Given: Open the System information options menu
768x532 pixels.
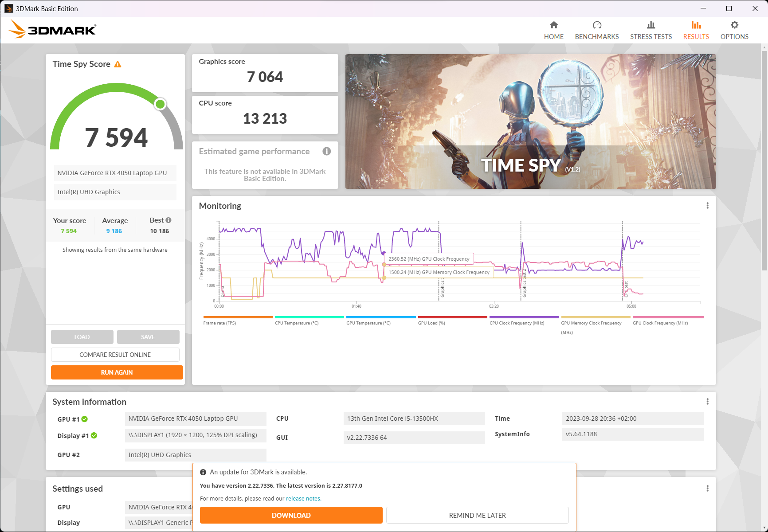Looking at the screenshot, I should 707,402.
